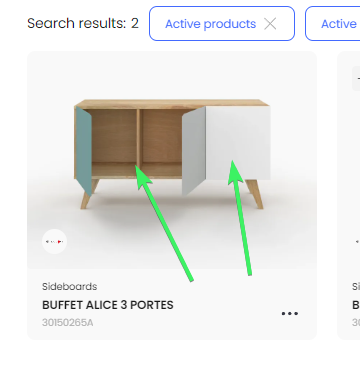The image size is (360, 387).
Task: Click the second card's cut-off category label
Action: pyautogui.click(x=356, y=286)
